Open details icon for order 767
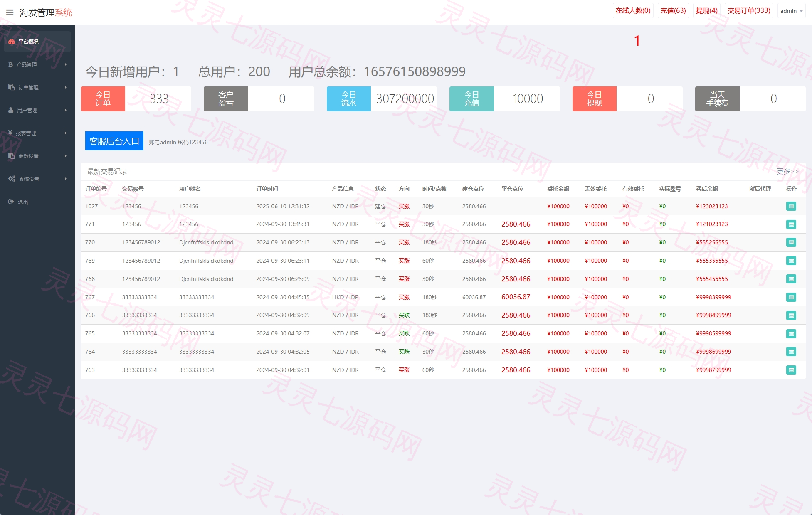The image size is (812, 515). tap(791, 297)
